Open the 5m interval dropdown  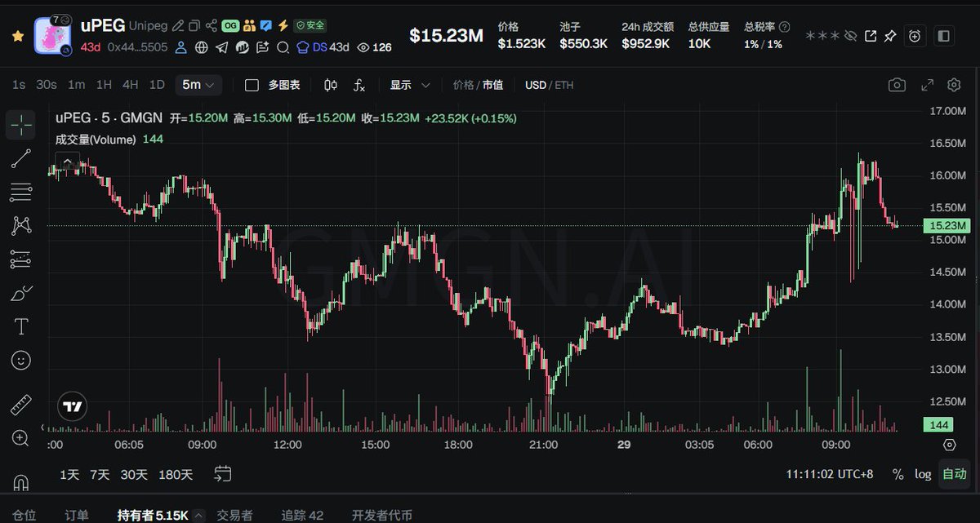pos(198,85)
